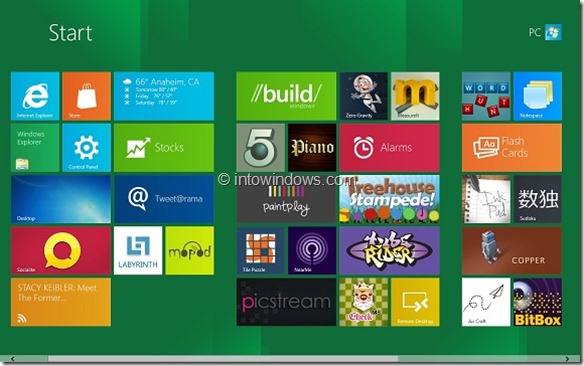
Task: Click the PC user account picture
Action: [x=553, y=32]
